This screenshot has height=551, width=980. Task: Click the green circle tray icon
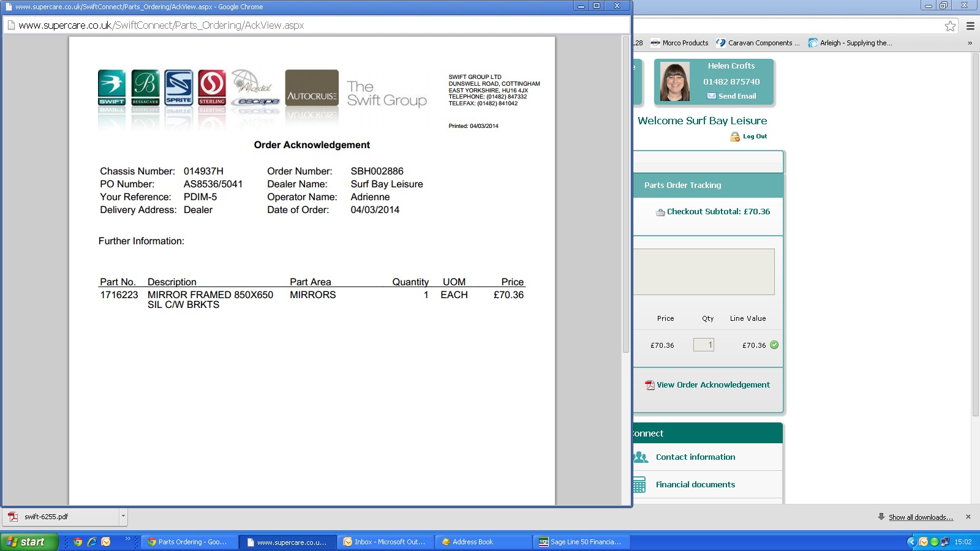tap(934, 542)
